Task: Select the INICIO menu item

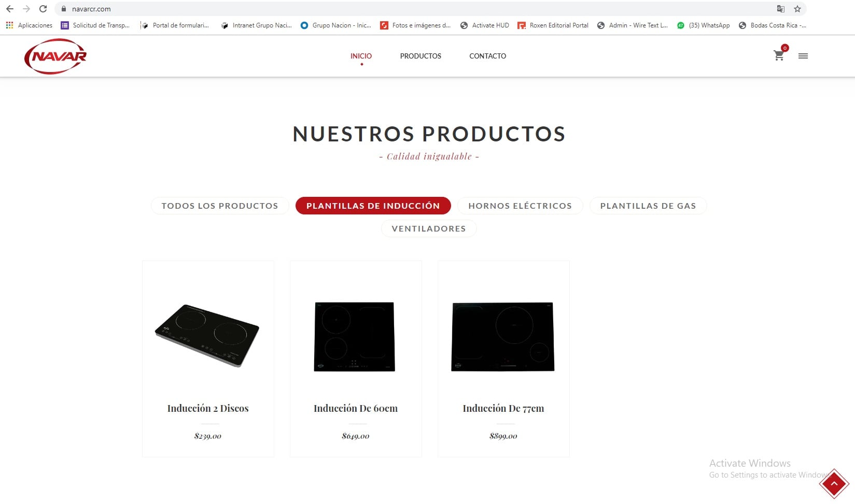Action: click(x=361, y=56)
